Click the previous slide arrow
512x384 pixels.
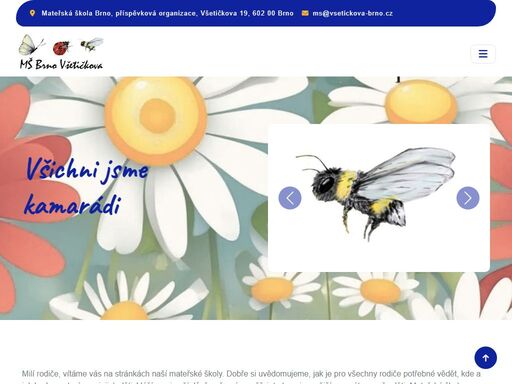point(290,198)
